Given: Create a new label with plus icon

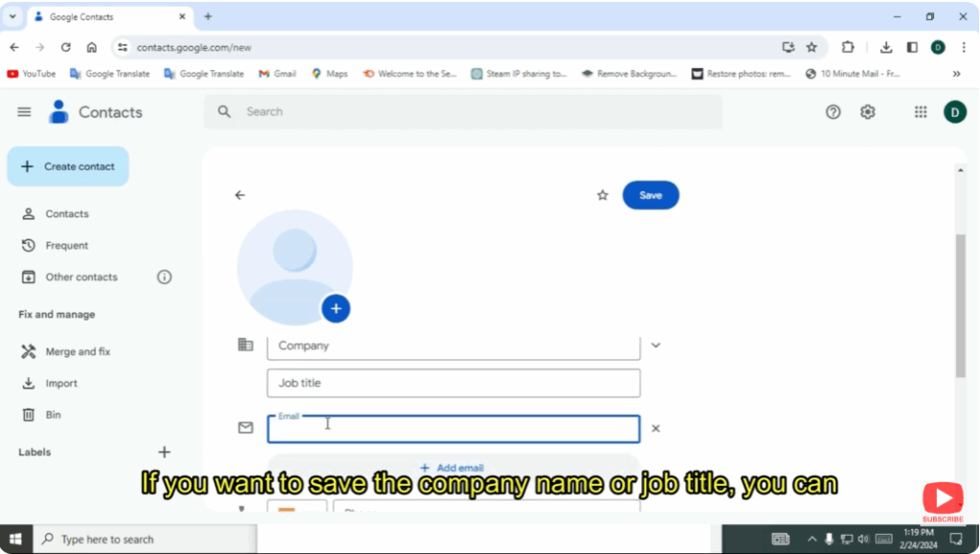Looking at the screenshot, I should click(x=165, y=453).
